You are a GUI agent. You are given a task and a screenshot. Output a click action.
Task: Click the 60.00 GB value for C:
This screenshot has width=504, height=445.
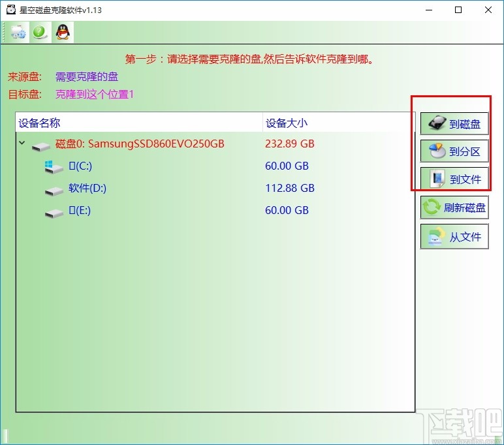click(287, 166)
